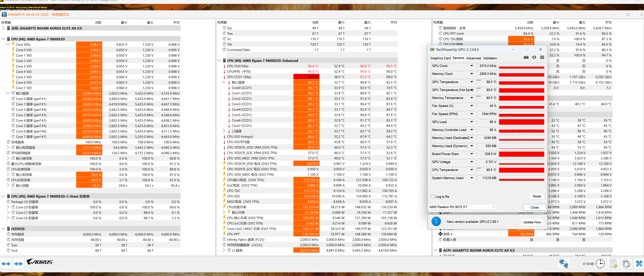
Task: Collapse the 内存时序 section
Action: (x=3, y=229)
